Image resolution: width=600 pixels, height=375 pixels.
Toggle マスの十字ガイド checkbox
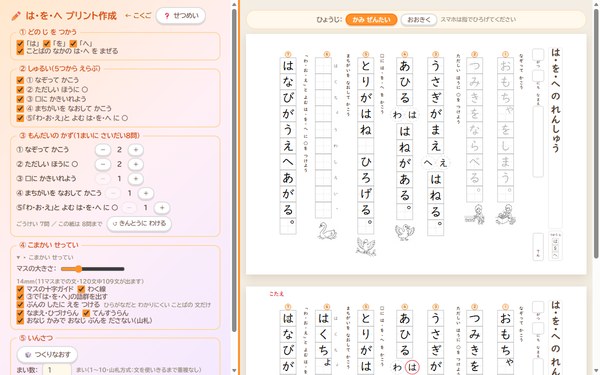pyautogui.click(x=21, y=289)
